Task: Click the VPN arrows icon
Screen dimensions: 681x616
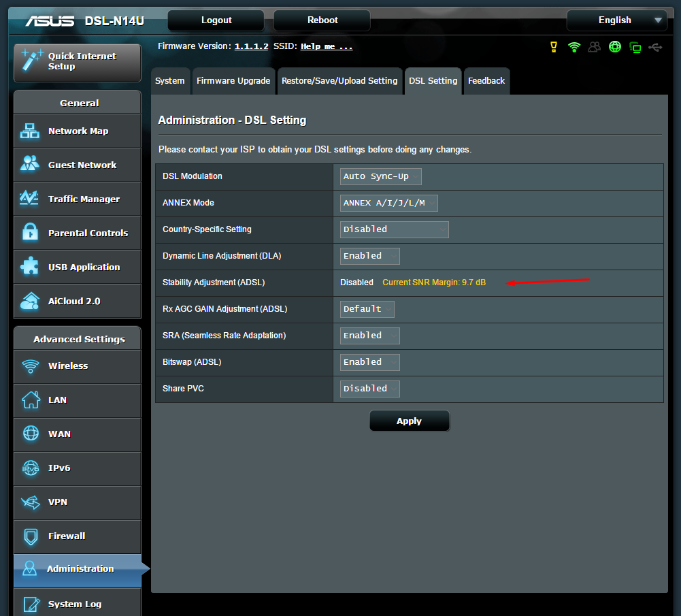Action: (x=31, y=502)
